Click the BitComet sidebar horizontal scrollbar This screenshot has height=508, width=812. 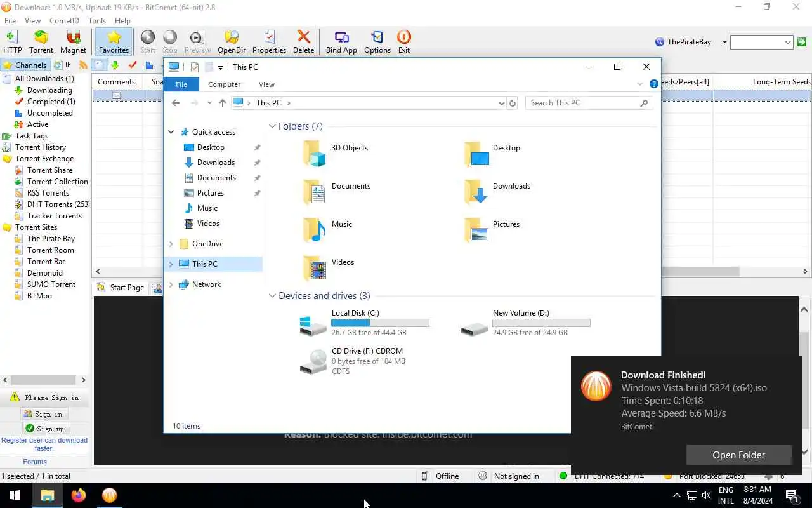pyautogui.click(x=44, y=380)
